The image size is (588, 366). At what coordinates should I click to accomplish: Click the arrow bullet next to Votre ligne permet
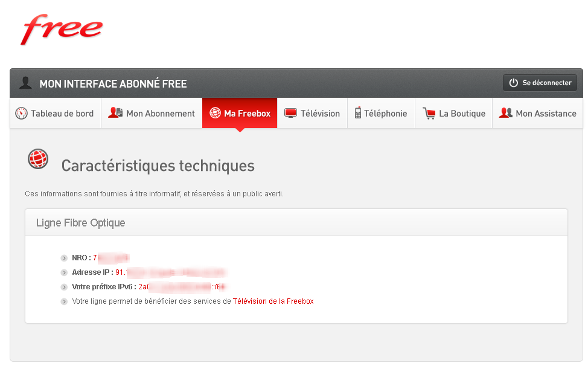[64, 301]
